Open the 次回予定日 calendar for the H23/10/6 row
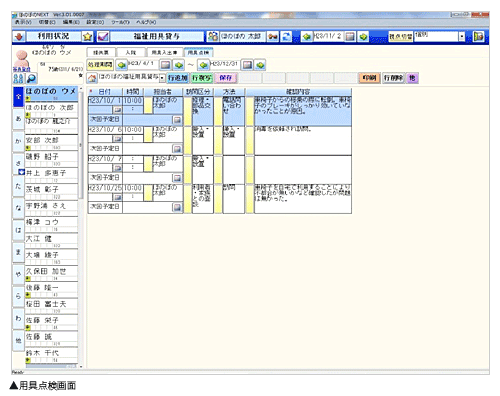This screenshot has height=396, width=500. coord(177,149)
